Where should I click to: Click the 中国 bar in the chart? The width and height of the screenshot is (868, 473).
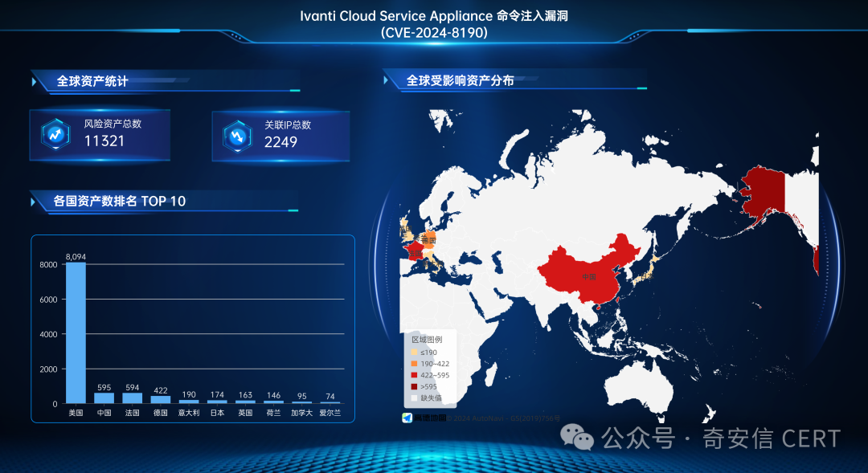(104, 398)
